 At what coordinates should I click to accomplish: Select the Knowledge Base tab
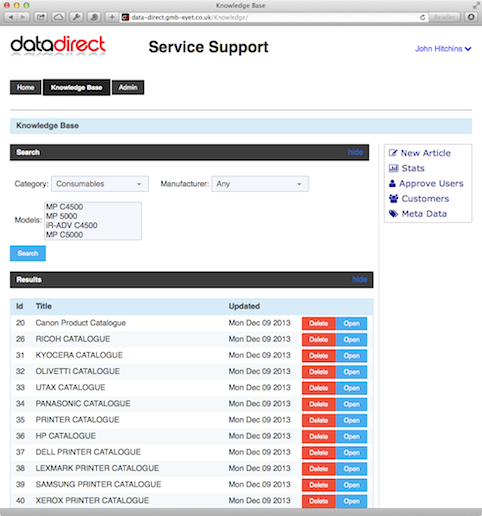[76, 87]
